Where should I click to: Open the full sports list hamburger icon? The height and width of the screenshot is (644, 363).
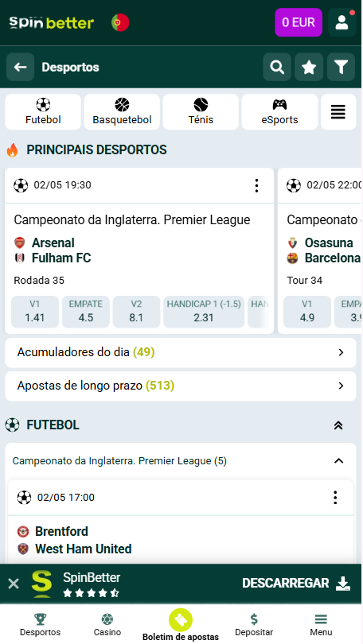pos(338,112)
